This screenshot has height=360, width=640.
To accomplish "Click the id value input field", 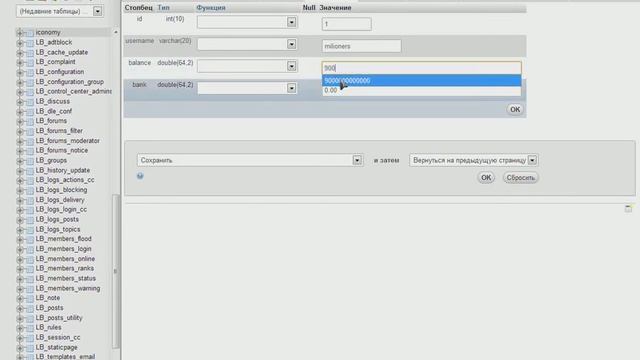I will (347, 24).
